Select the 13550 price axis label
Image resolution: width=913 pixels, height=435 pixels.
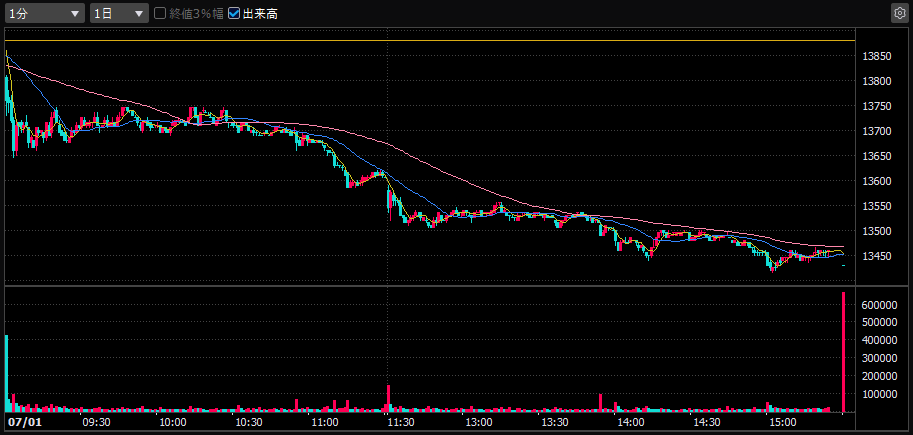click(x=877, y=206)
